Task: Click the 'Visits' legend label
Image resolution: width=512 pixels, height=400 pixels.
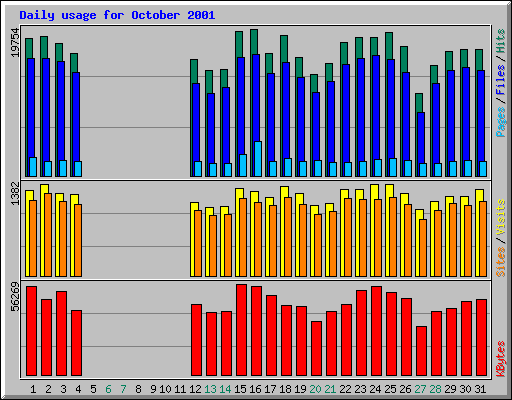Action: tap(501, 218)
